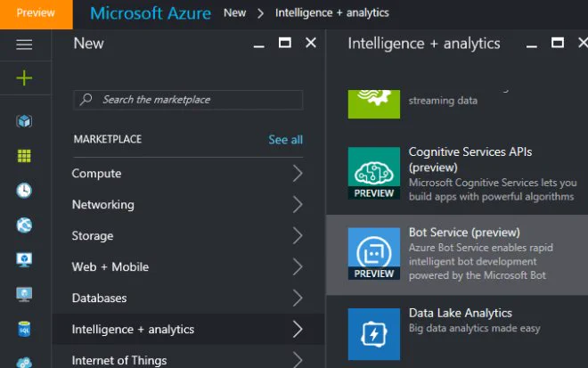Image resolution: width=588 pixels, height=368 pixels.
Task: Open the Recent clock icon
Action: coord(24,190)
